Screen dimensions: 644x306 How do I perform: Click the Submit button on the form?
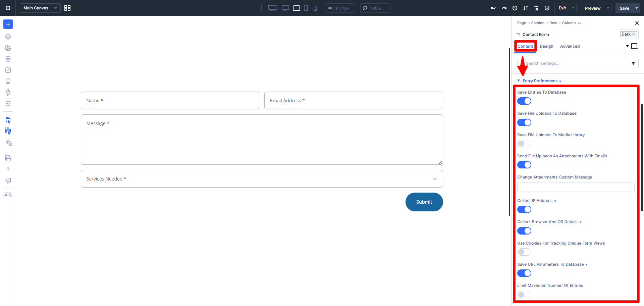coord(424,202)
